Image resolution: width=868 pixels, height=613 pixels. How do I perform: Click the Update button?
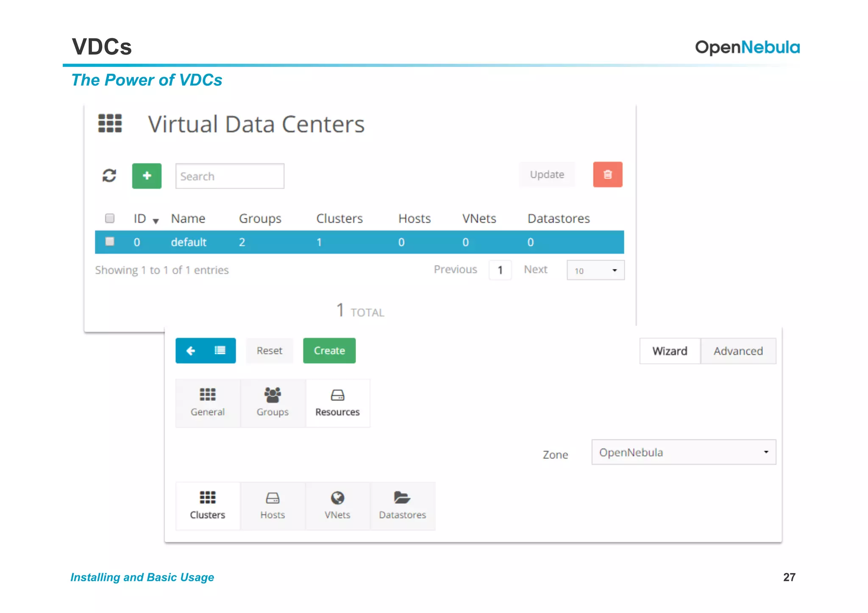point(547,175)
